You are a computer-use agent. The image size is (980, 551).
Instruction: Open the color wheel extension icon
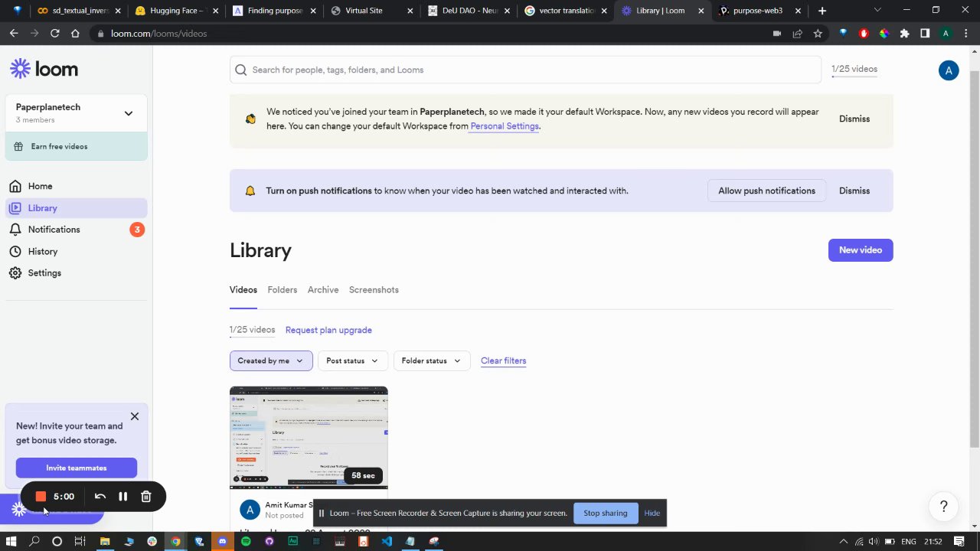pyautogui.click(x=884, y=34)
